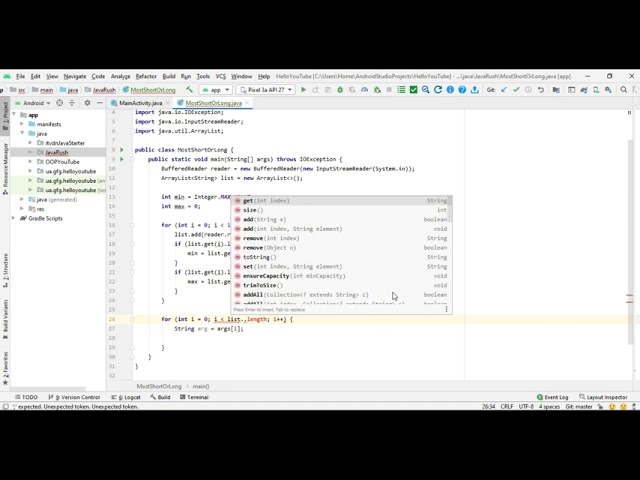This screenshot has height=480, width=640.
Task: Pick toString() from the completion list
Action: 341,257
